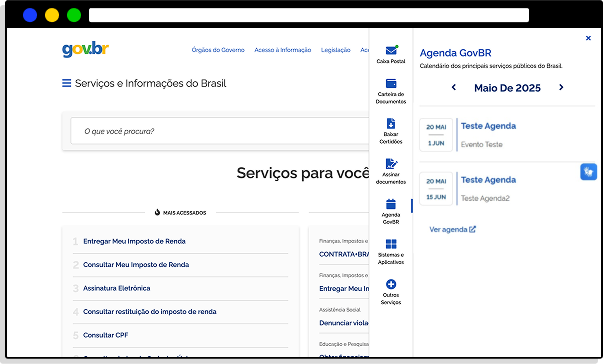Screen dimensions: 603x364
Task: Click the 20 MAI – 1 JUN date box
Action: (x=436, y=135)
